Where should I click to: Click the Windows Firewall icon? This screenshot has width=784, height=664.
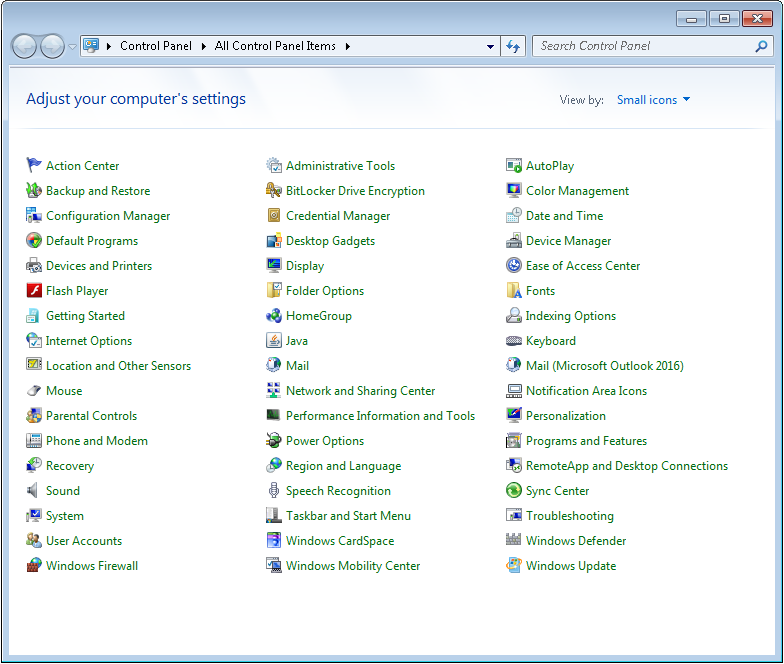pos(34,565)
